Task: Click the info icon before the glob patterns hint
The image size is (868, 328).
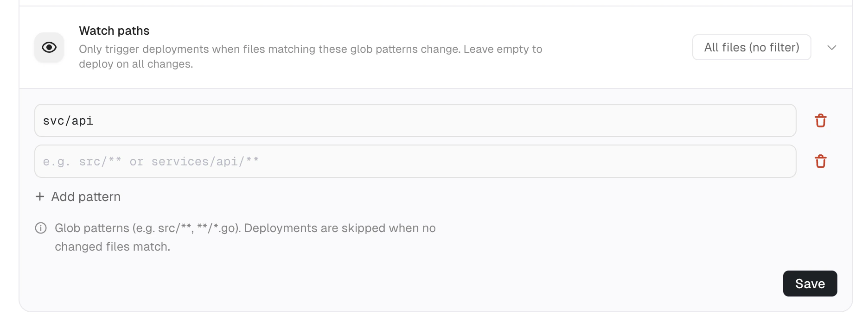Action: click(41, 228)
